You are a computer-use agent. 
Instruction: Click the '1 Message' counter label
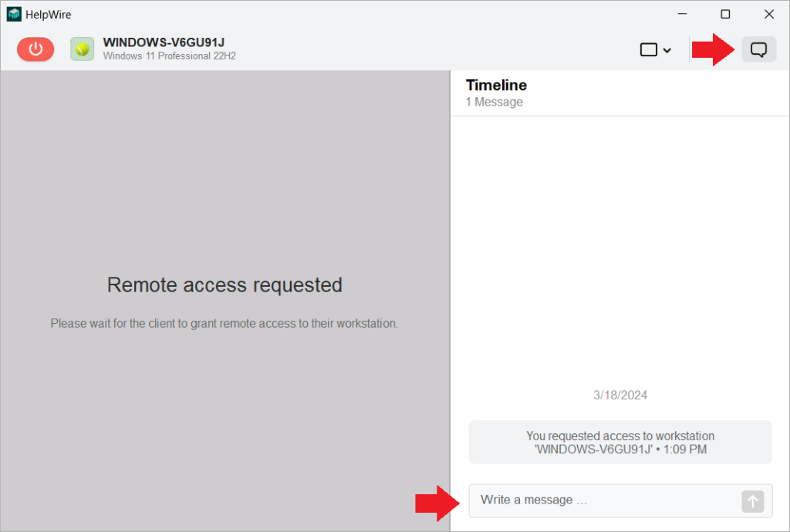pyautogui.click(x=494, y=102)
